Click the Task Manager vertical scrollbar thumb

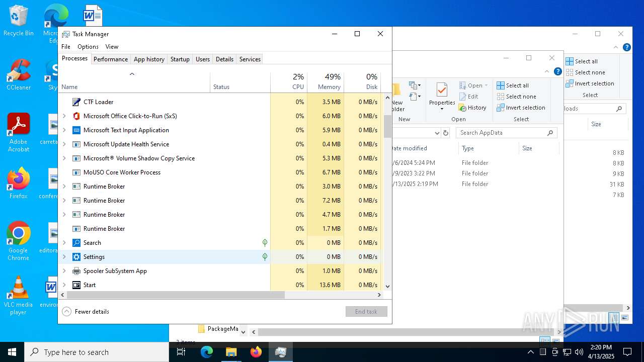[387, 126]
